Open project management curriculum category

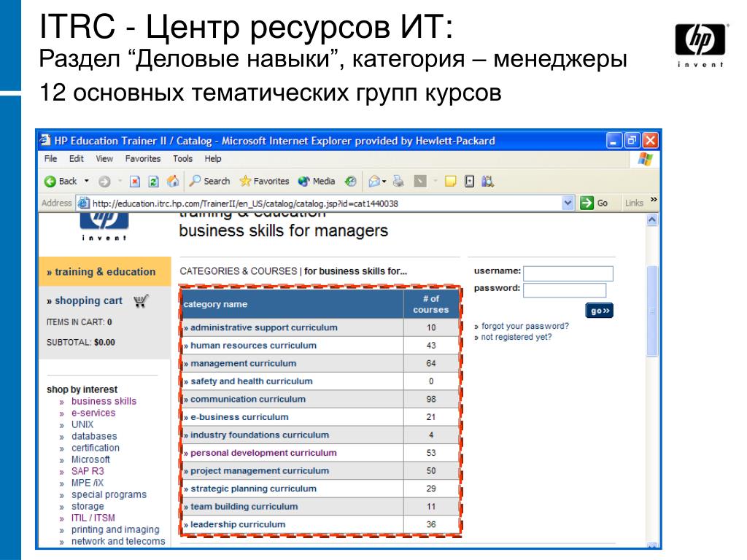(x=260, y=471)
